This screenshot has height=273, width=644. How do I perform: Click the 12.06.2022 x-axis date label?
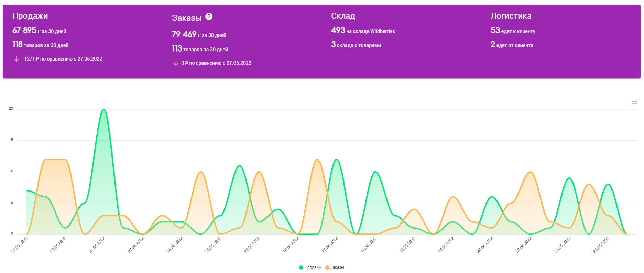(x=330, y=245)
